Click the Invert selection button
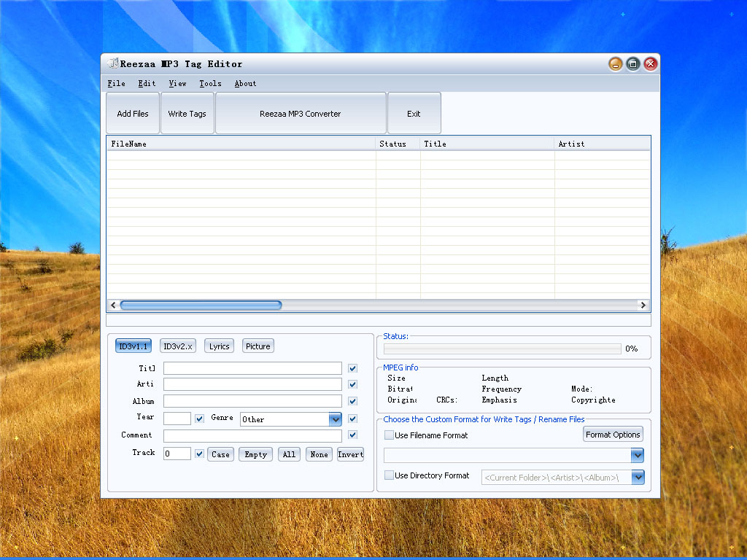747x560 pixels. (351, 454)
